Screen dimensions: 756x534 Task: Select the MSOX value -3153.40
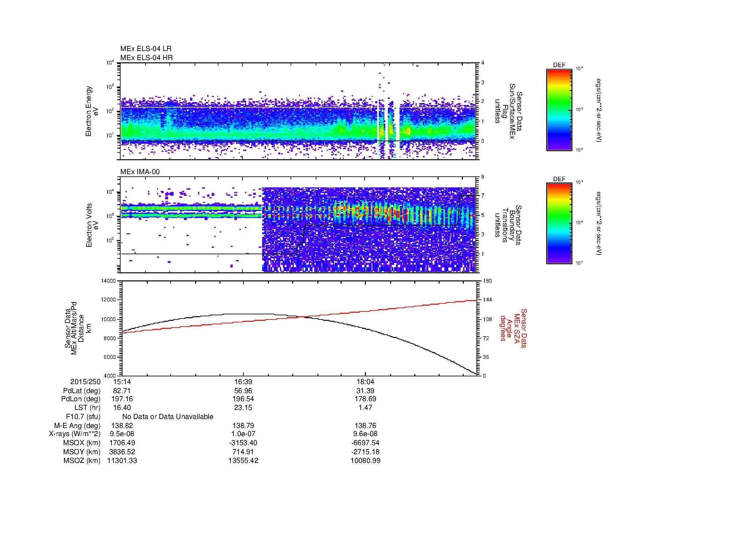point(243,443)
